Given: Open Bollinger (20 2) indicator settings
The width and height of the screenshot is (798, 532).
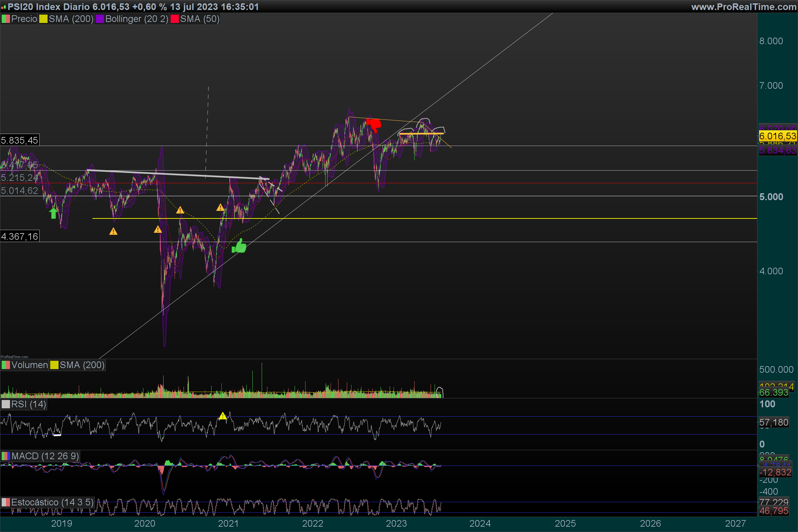Looking at the screenshot, I should 136,19.
